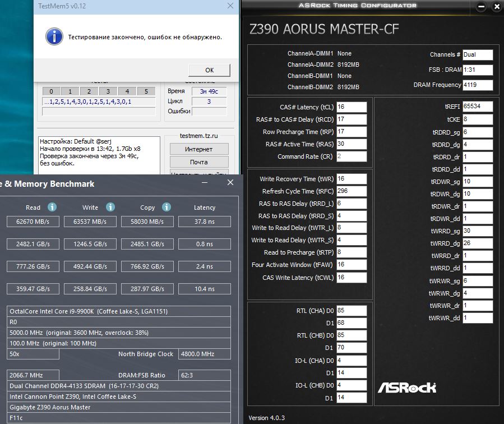Click the tRDWR_sg value field
Screen dimensions: 504x424
pyautogui.click(x=478, y=182)
